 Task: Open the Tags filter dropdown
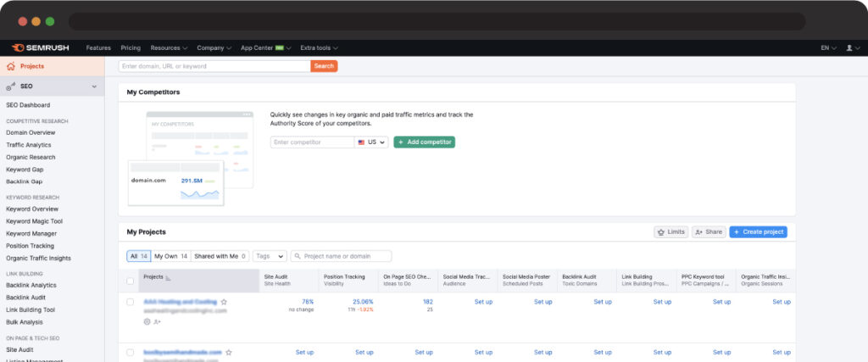tap(270, 256)
